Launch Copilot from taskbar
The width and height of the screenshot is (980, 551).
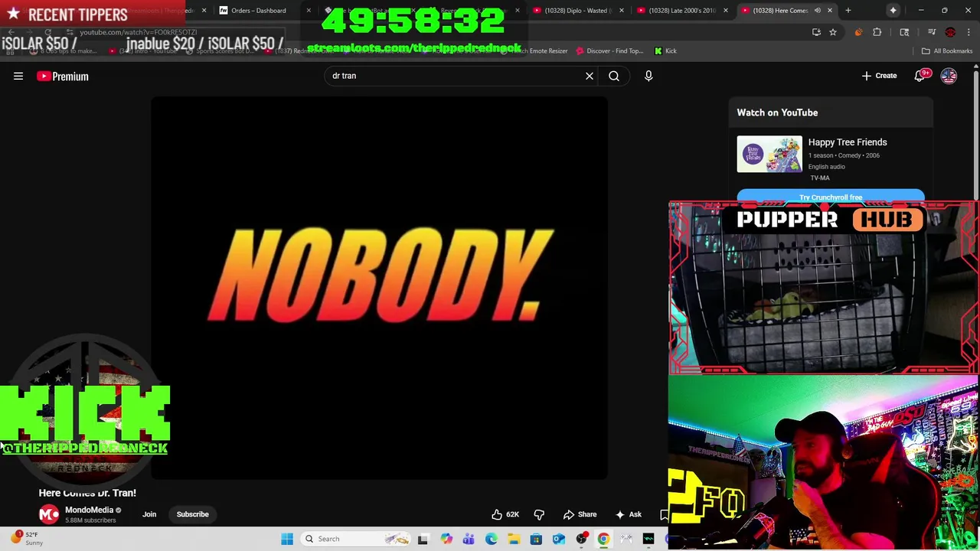click(446, 539)
